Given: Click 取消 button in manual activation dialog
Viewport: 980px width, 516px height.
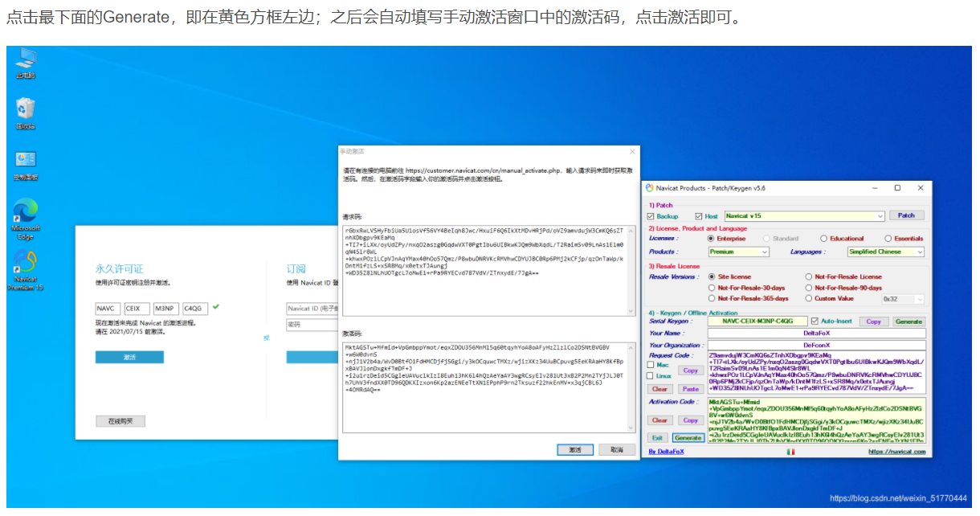Looking at the screenshot, I should pos(616,450).
